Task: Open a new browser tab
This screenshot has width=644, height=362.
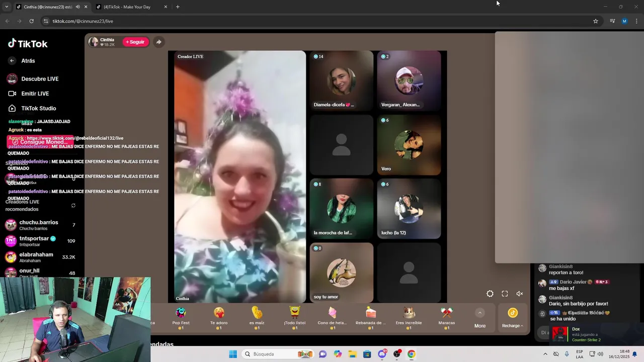Action: [x=178, y=7]
